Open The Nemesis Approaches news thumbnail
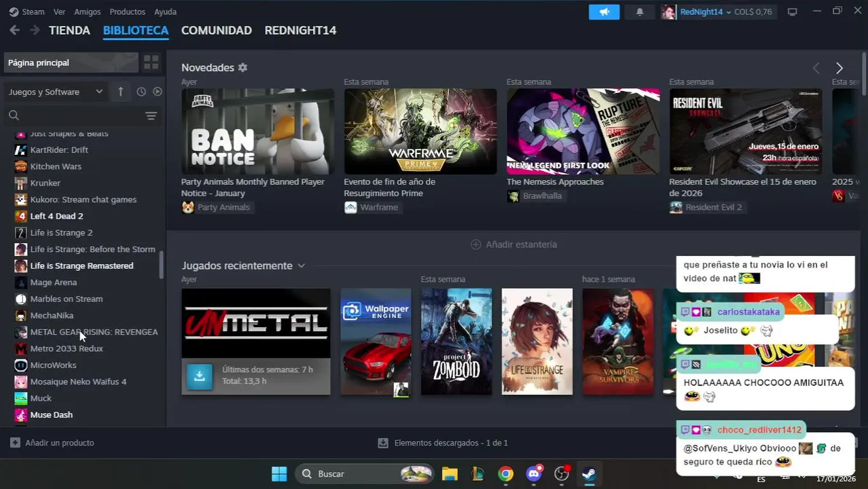The width and height of the screenshot is (868, 489). point(583,131)
